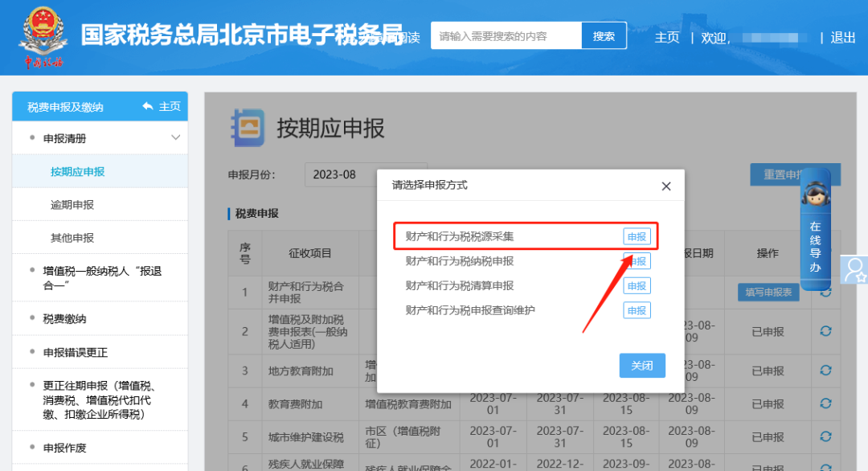
Task: Click 退出 to log out
Action: [842, 37]
